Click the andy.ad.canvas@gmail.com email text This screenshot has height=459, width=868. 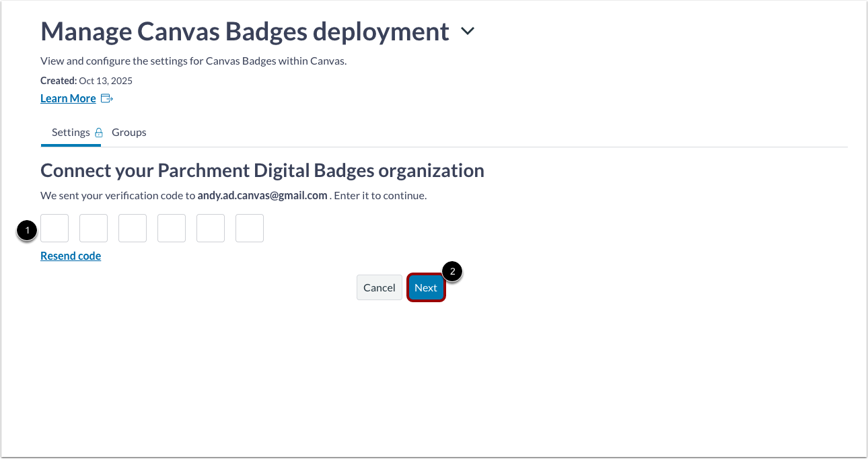point(262,195)
